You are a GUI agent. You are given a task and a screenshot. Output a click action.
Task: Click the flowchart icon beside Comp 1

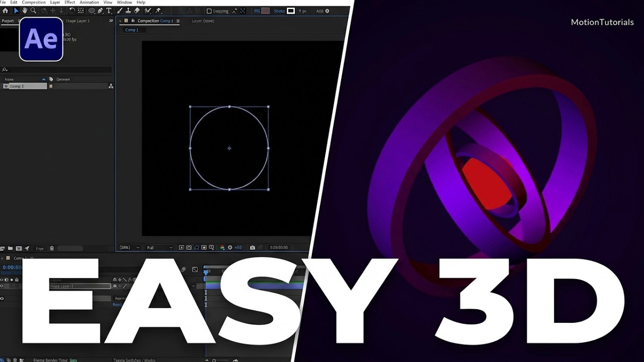(x=111, y=86)
